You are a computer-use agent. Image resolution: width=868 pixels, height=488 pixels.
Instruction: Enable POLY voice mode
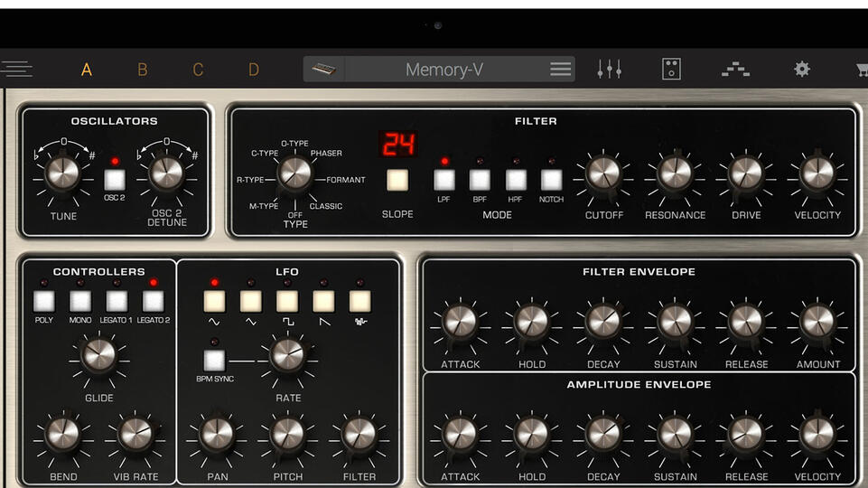(44, 301)
